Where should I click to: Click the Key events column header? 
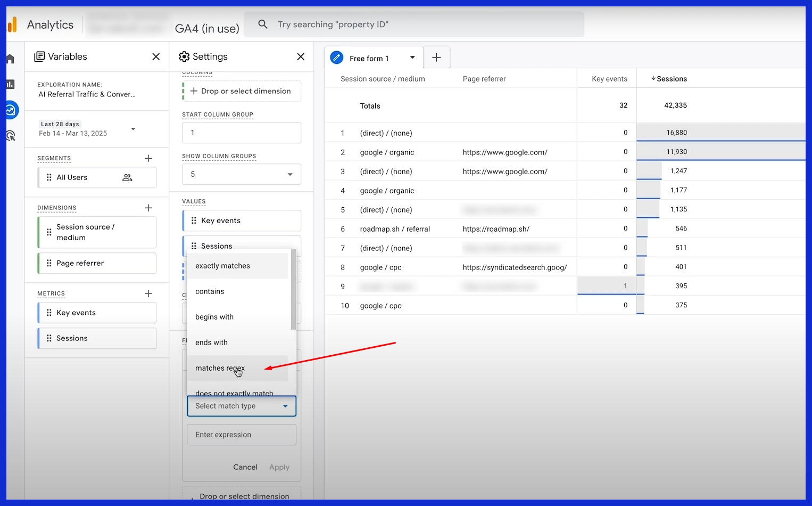pyautogui.click(x=609, y=79)
